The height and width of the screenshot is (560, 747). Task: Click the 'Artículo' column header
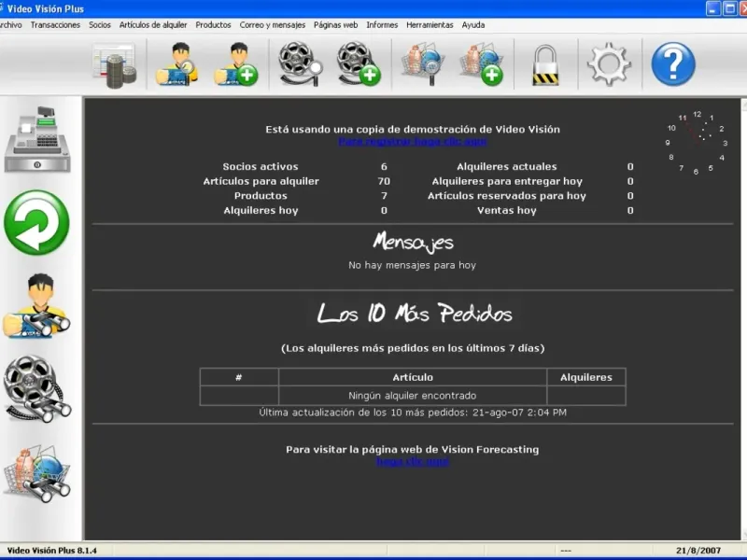pyautogui.click(x=413, y=377)
